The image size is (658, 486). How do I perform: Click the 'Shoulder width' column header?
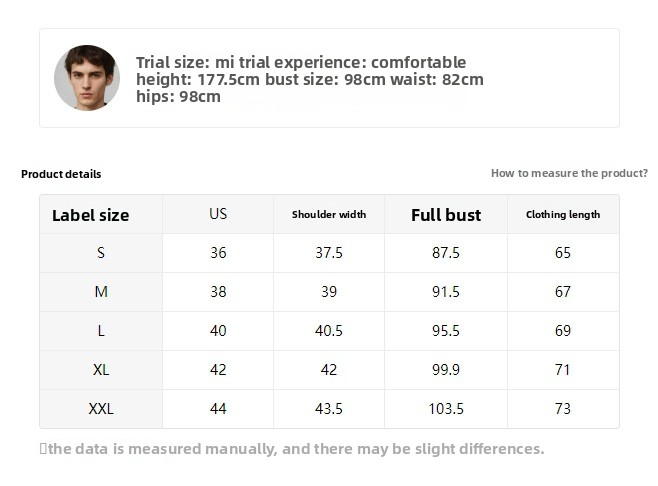(329, 215)
